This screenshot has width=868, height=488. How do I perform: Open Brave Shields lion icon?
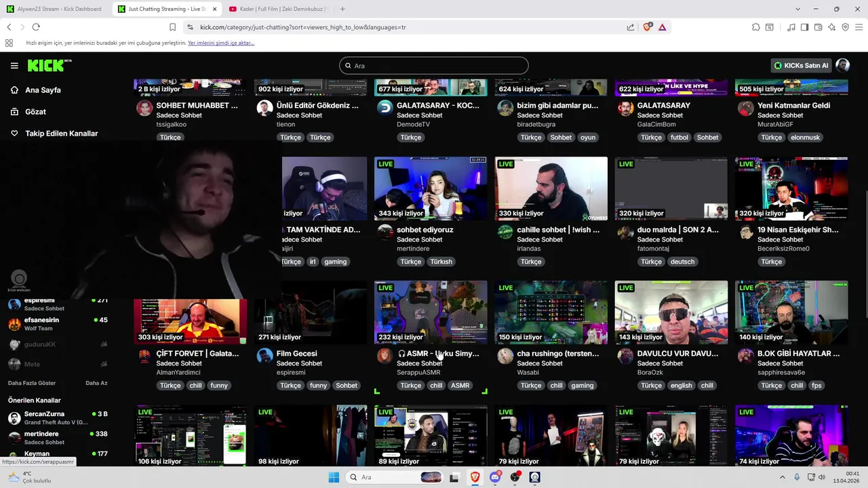(647, 27)
